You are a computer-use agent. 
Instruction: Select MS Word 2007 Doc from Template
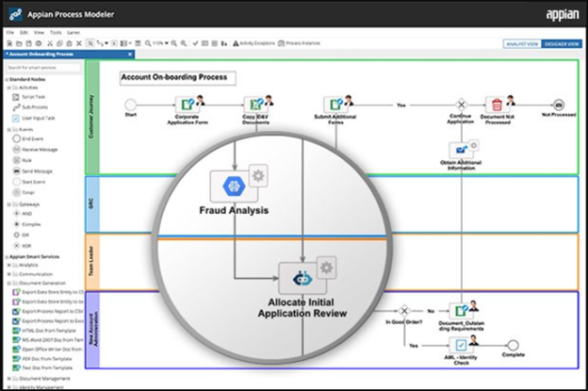[x=48, y=339]
